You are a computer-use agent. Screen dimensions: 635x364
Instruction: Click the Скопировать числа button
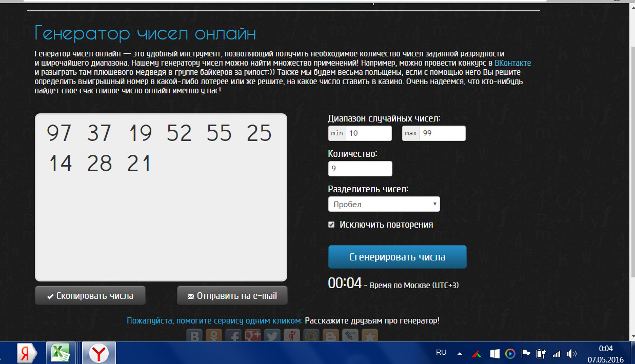(x=90, y=296)
